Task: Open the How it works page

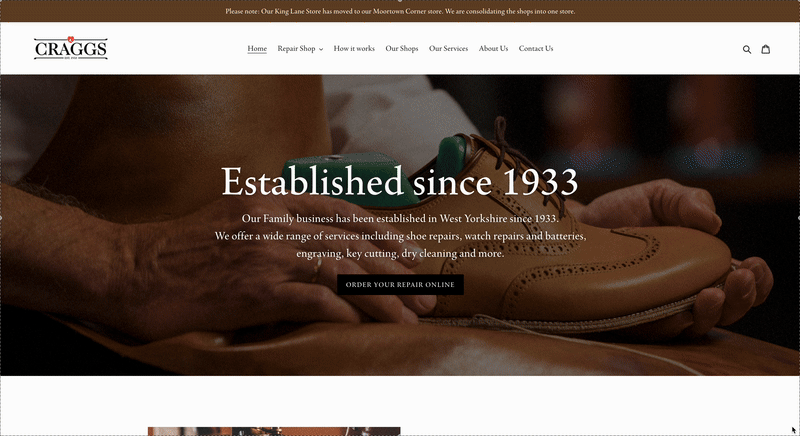Action: tap(354, 48)
